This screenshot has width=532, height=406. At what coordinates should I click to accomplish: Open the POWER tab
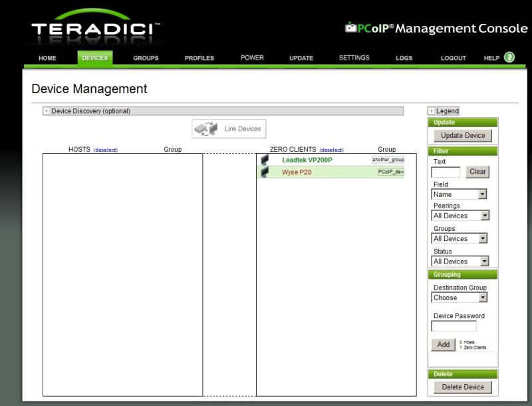tap(252, 58)
